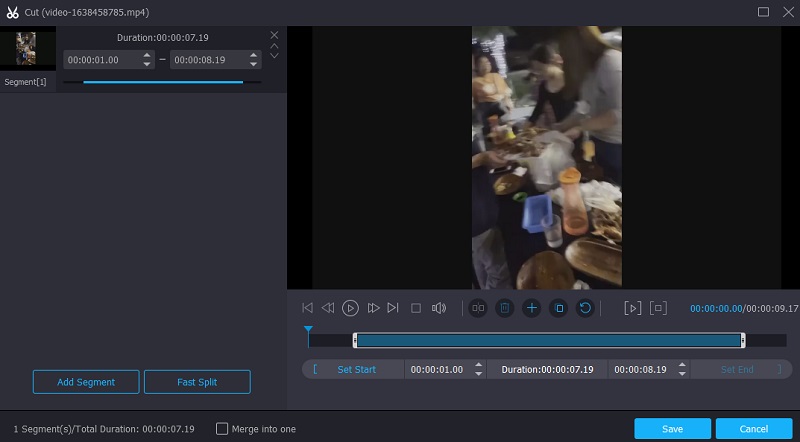Click the Stop playback square icon
This screenshot has width=800, height=442.
[x=416, y=308]
